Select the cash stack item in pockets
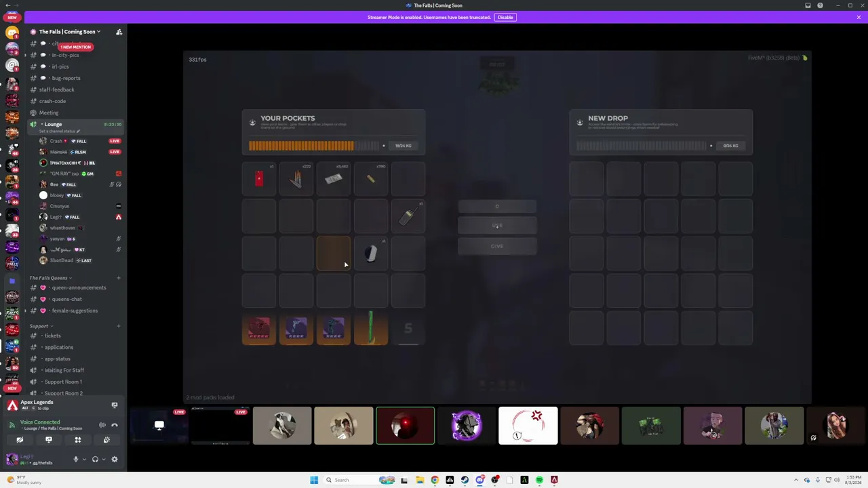Image resolution: width=868 pixels, height=488 pixels. click(334, 179)
